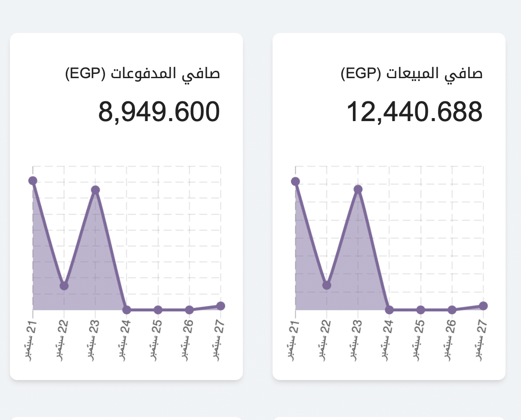Select the 8,949.600 net payments total

(159, 112)
